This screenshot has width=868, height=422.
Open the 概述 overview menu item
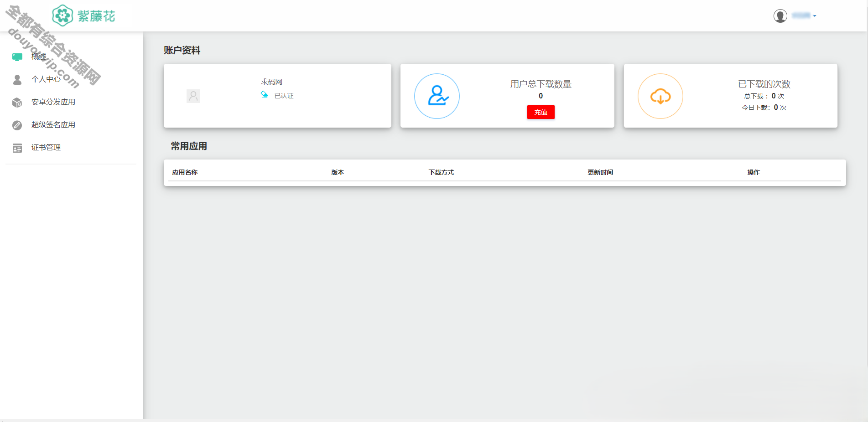pyautogui.click(x=39, y=57)
